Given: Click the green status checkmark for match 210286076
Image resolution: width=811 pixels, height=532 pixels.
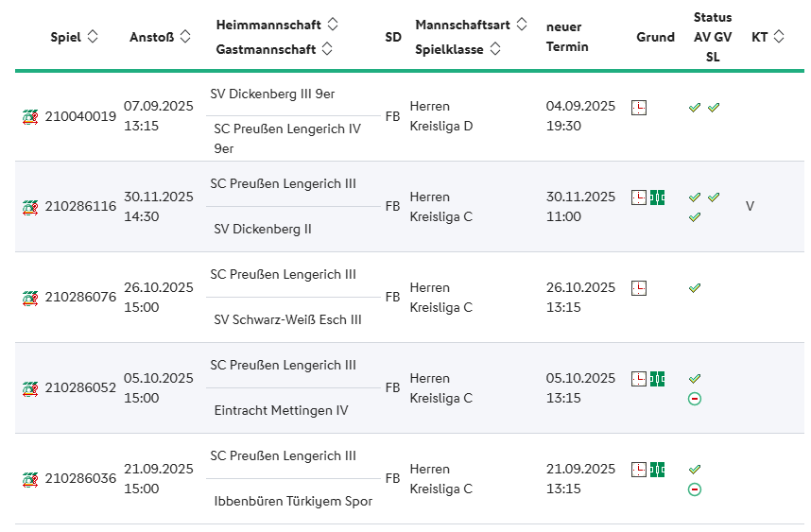Looking at the screenshot, I should coord(695,288).
